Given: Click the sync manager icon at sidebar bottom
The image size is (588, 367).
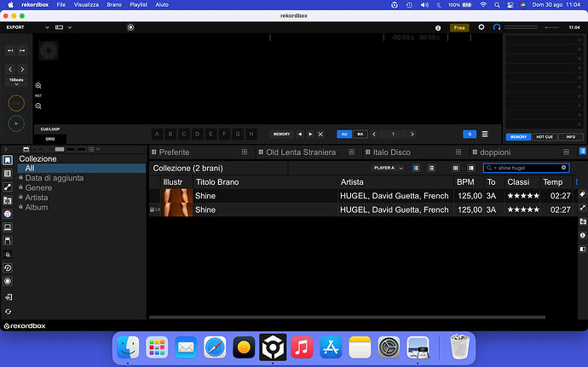Looking at the screenshot, I should (x=8, y=297).
